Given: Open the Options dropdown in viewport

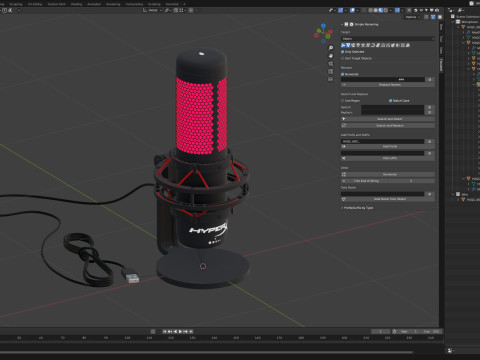Looking at the screenshot, I should click(x=412, y=17).
